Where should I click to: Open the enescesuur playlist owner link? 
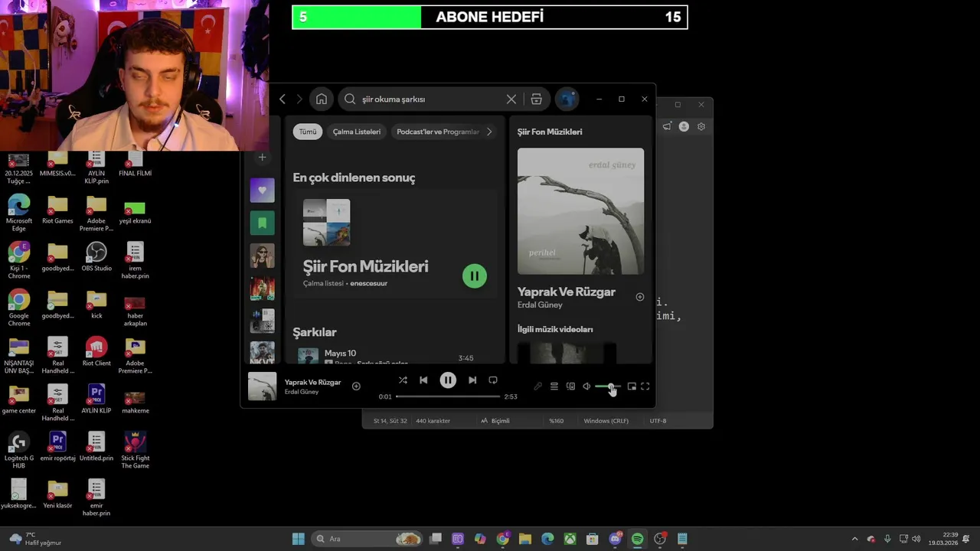point(369,283)
